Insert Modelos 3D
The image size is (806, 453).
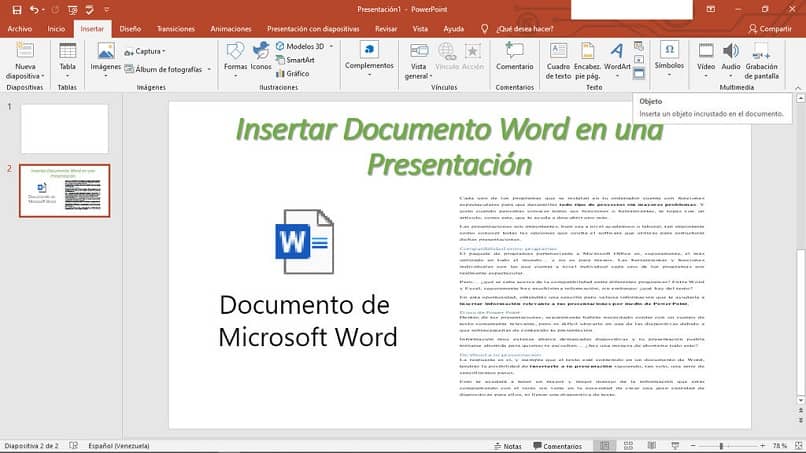(x=301, y=46)
